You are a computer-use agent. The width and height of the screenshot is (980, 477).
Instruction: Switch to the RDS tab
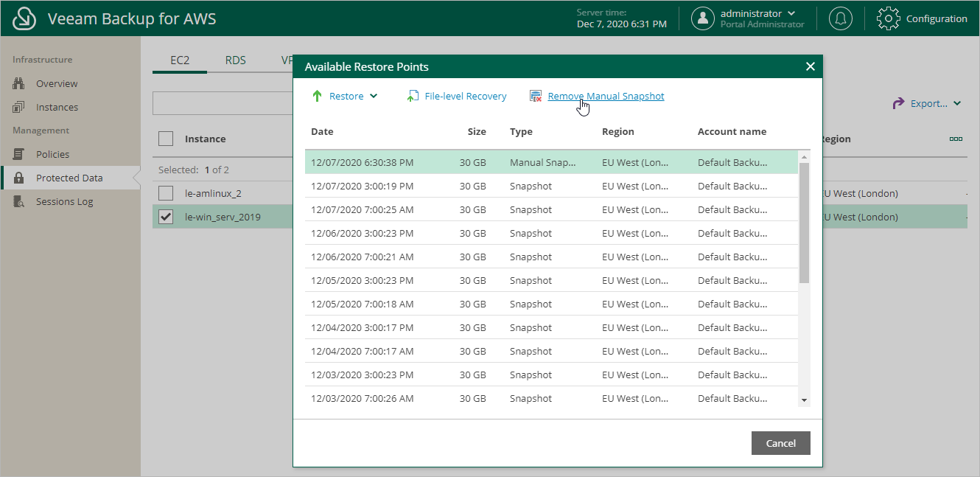(x=236, y=60)
